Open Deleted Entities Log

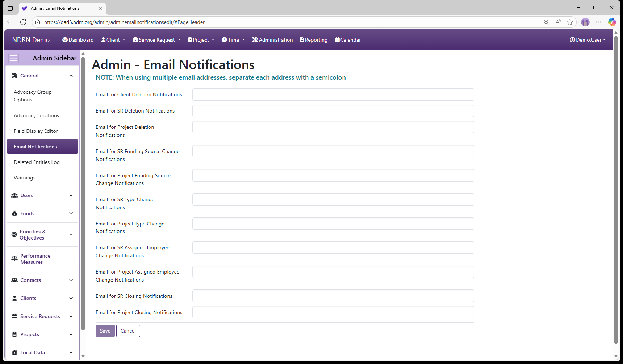(x=42, y=162)
